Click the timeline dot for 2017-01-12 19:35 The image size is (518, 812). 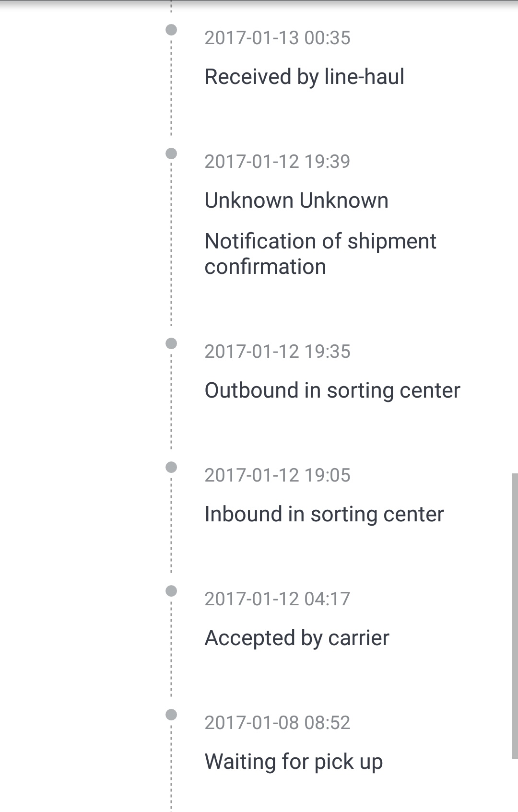point(171,343)
